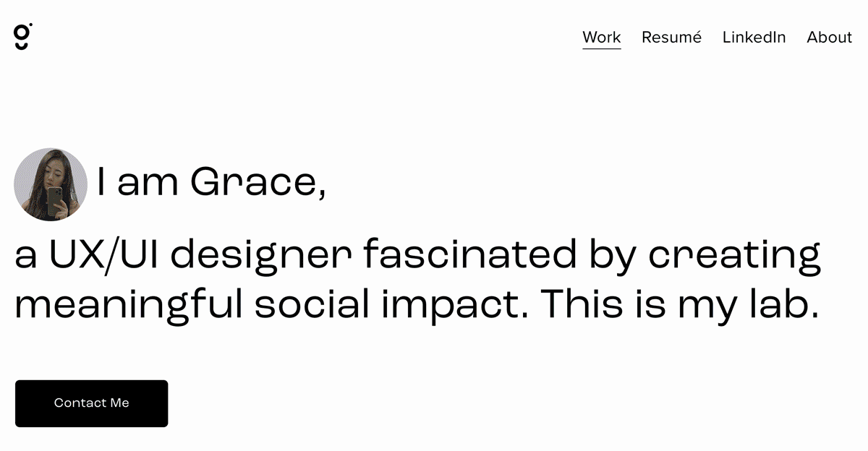Visit Grace's LinkedIn profile
Screen dimensions: 868x451
(754, 38)
